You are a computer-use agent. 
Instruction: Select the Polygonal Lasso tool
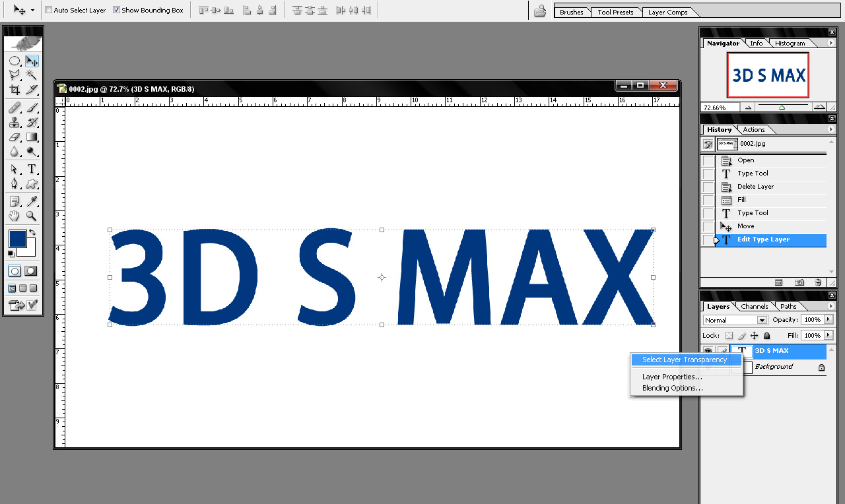point(15,75)
